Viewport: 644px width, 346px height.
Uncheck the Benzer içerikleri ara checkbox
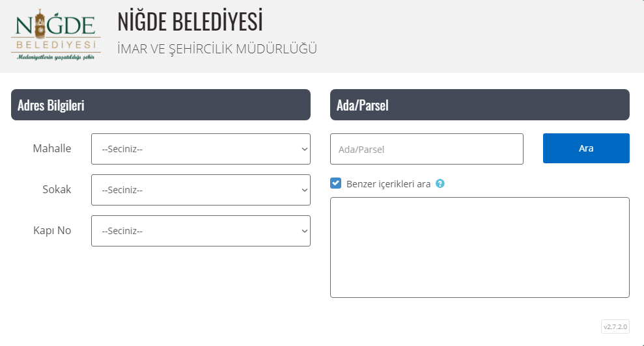(x=335, y=183)
